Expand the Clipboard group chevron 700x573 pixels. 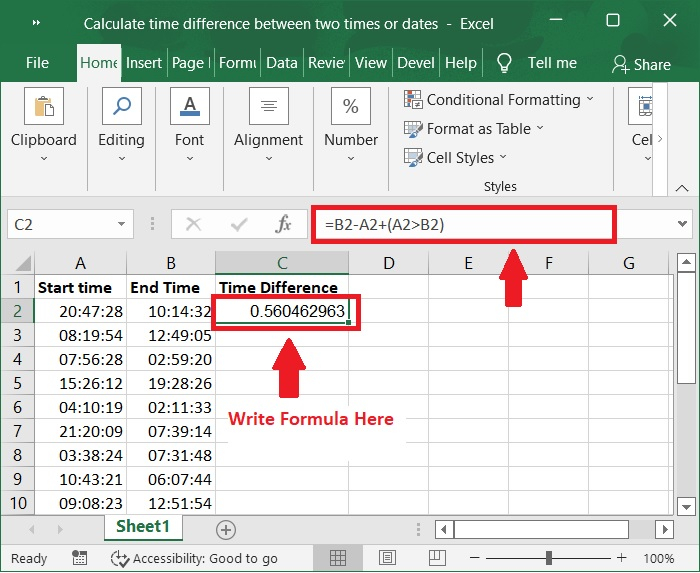44,158
